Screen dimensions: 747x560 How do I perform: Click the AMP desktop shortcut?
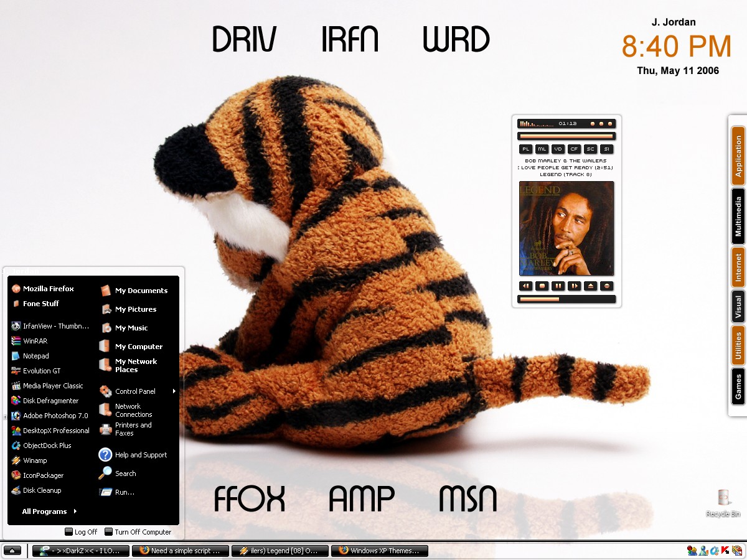coord(362,498)
